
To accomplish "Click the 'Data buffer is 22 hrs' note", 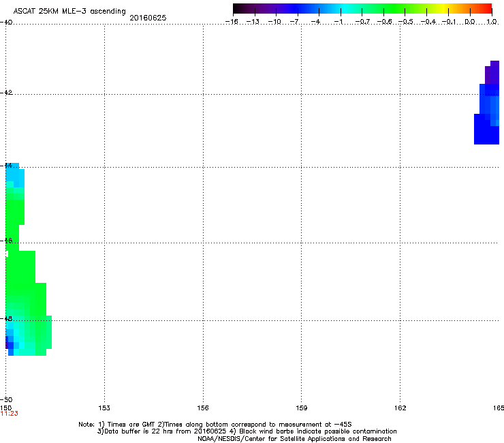I will coord(247,431).
